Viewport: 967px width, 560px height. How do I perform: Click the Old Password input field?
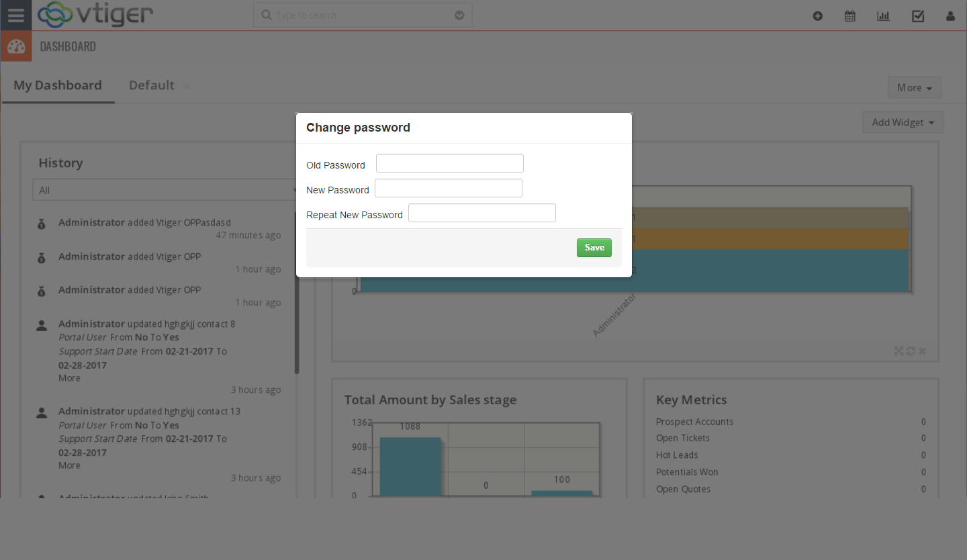[x=449, y=162]
